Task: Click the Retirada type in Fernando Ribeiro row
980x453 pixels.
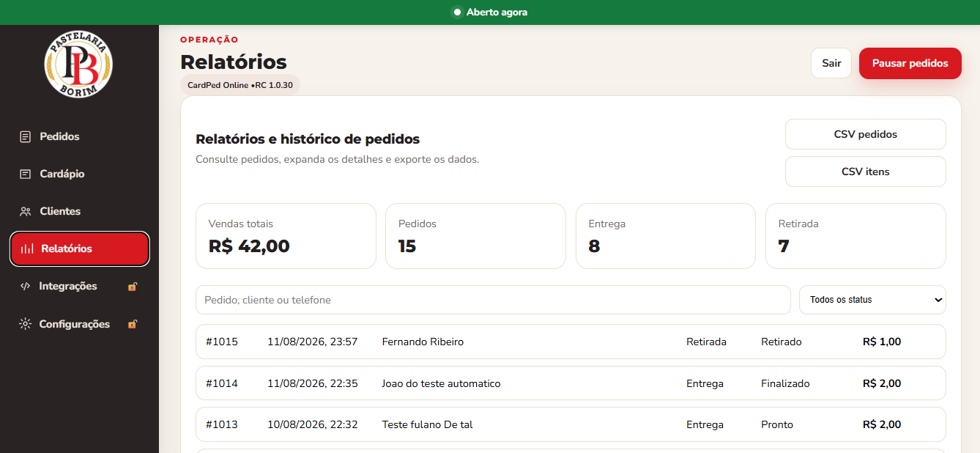Action: coord(706,342)
